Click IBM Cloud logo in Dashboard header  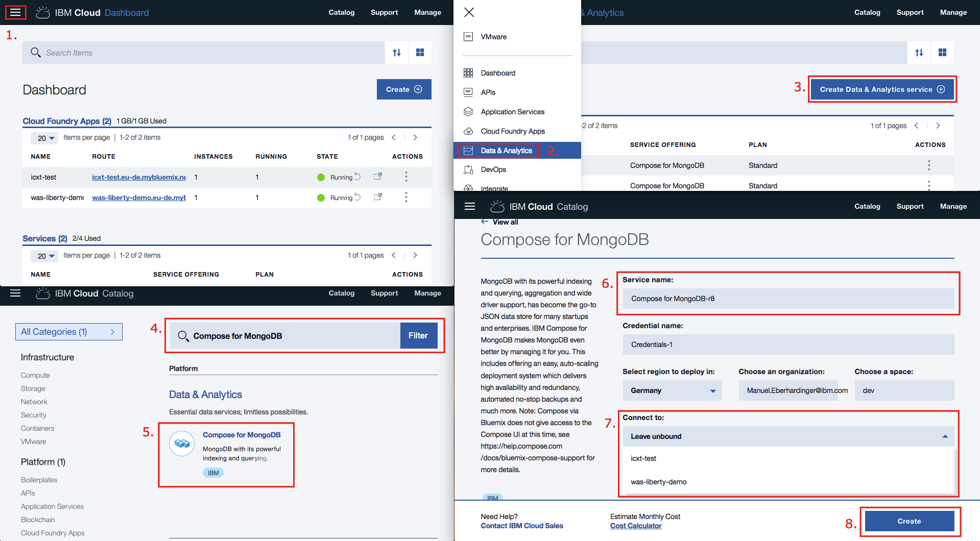43,12
